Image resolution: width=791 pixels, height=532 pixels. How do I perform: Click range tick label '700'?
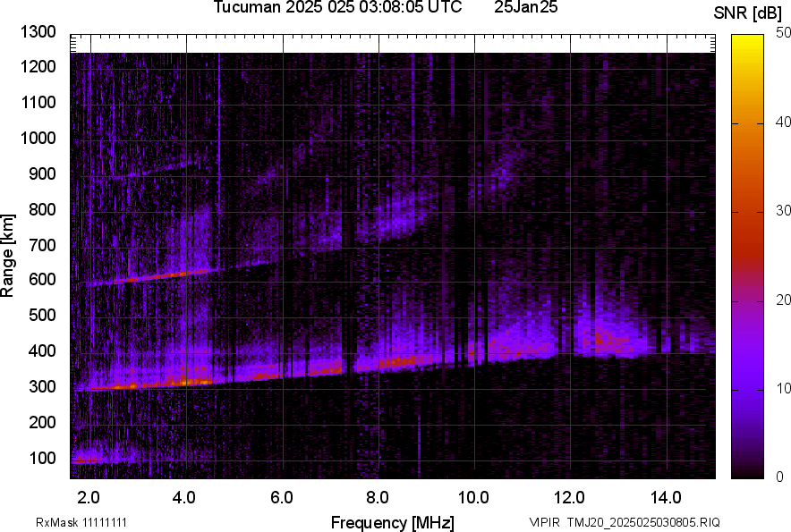pyautogui.click(x=42, y=245)
